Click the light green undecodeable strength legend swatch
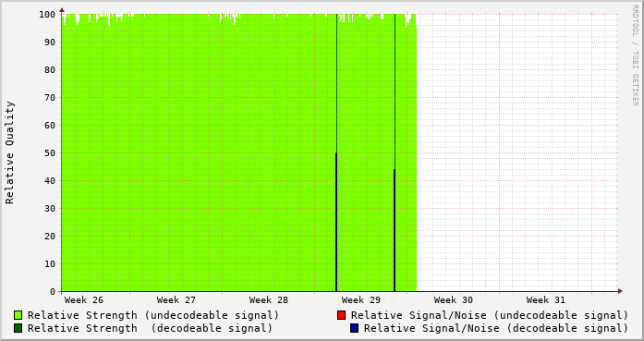Viewport: 644px width, 341px height. pyautogui.click(x=18, y=315)
